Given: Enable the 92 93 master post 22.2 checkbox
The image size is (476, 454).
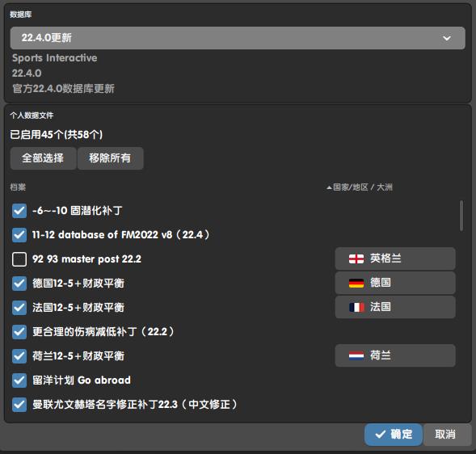Looking at the screenshot, I should [x=19, y=259].
